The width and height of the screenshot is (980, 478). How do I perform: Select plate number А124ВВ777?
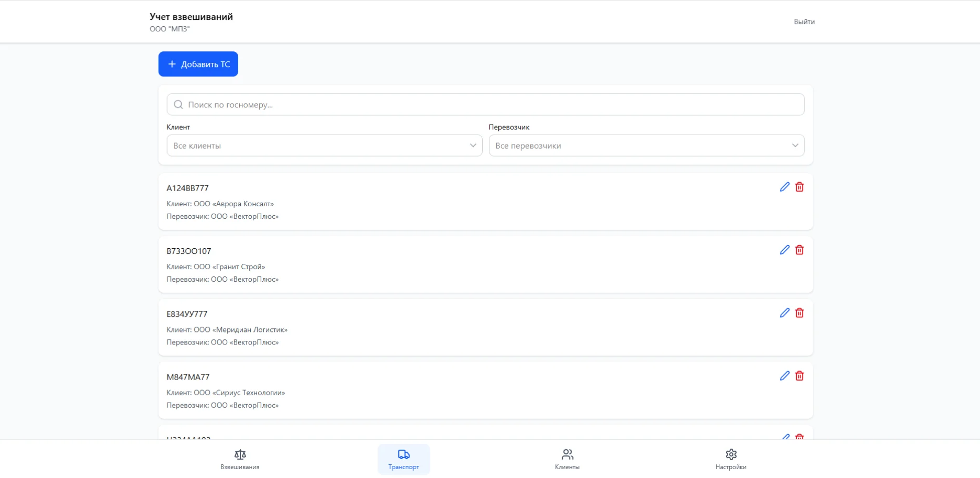[187, 188]
